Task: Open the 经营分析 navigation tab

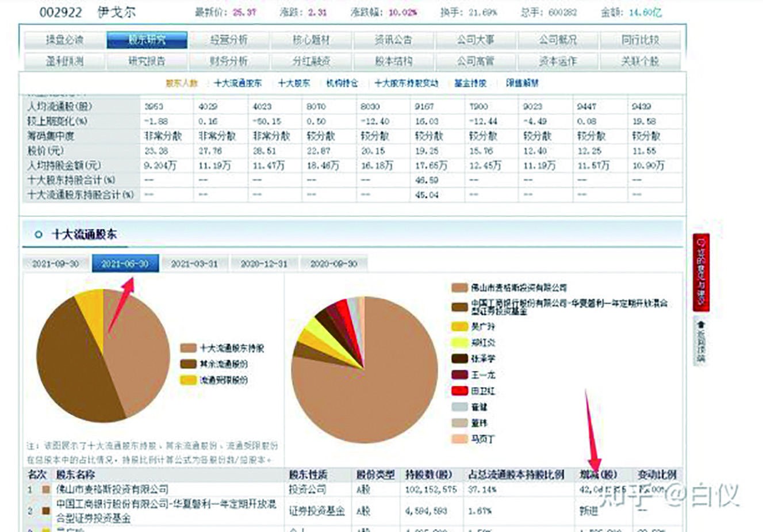Action: pyautogui.click(x=228, y=39)
